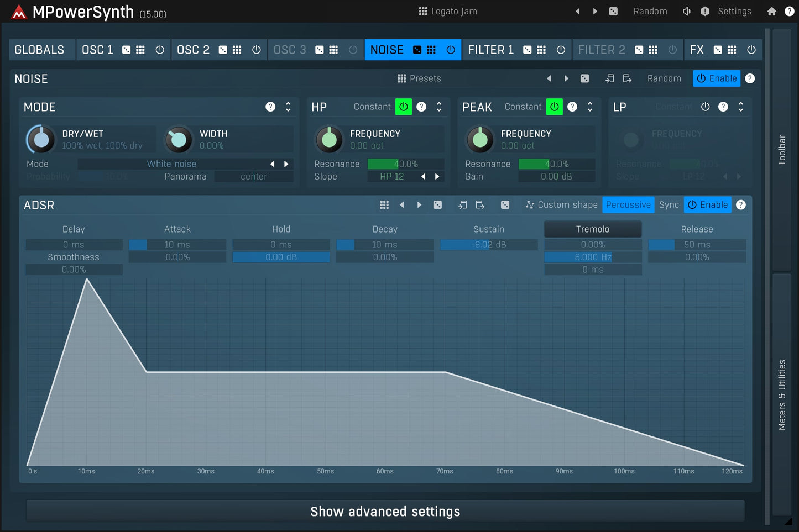Randomize the ADSR envelope with the dice icon

click(x=437, y=204)
